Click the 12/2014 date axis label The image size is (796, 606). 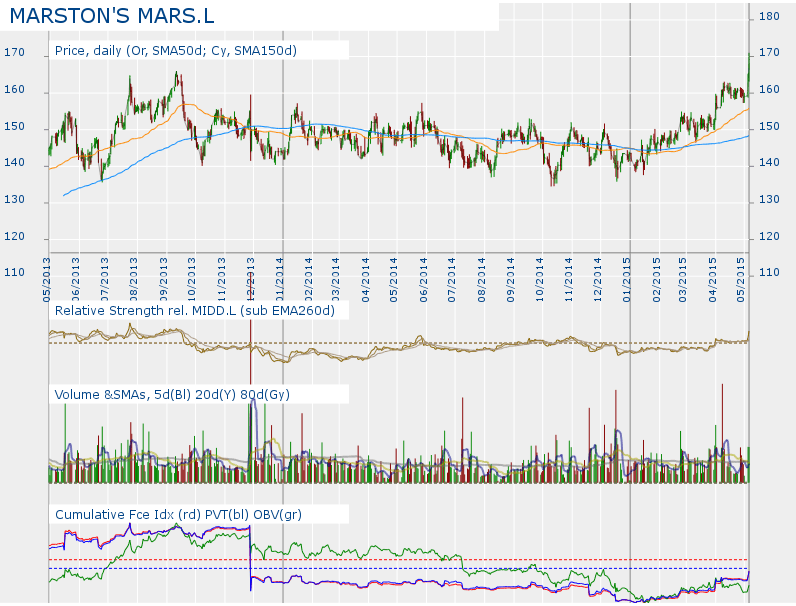pyautogui.click(x=598, y=280)
